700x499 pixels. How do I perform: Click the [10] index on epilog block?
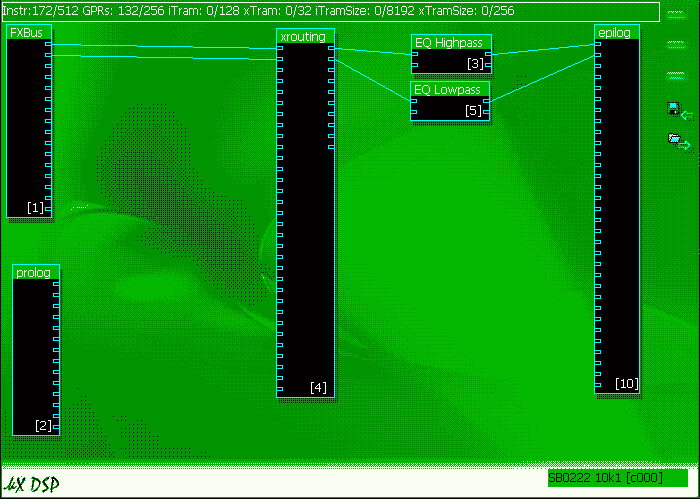pos(626,383)
